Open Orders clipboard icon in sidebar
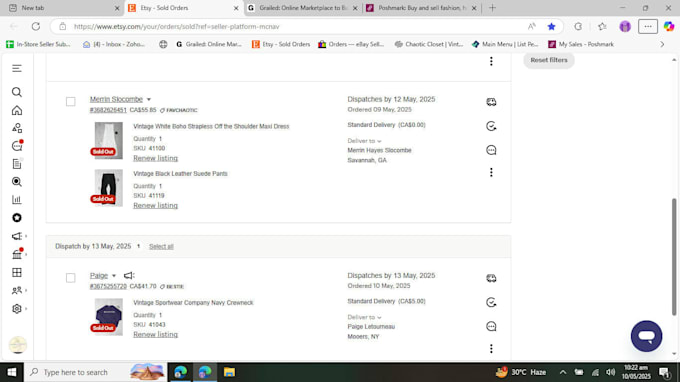The image size is (680, 382). pos(16,164)
